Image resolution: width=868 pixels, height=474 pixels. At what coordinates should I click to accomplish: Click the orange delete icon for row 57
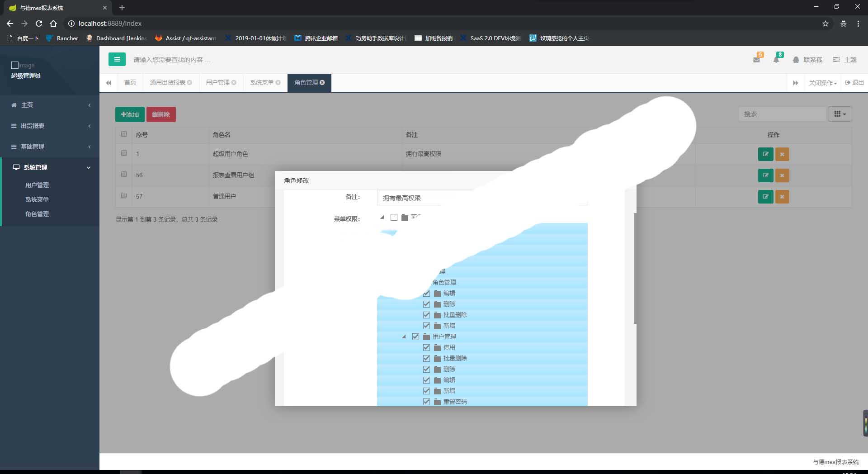782,197
